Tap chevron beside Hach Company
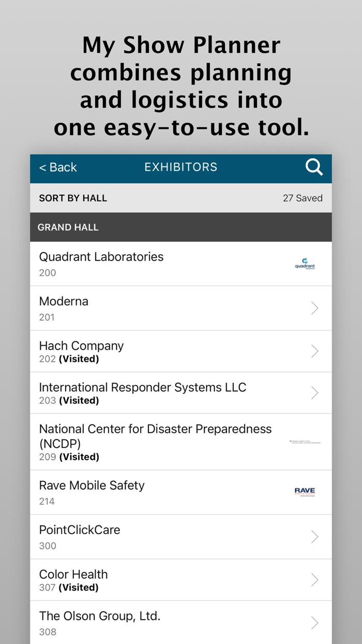This screenshot has height=644, width=362. tap(314, 352)
